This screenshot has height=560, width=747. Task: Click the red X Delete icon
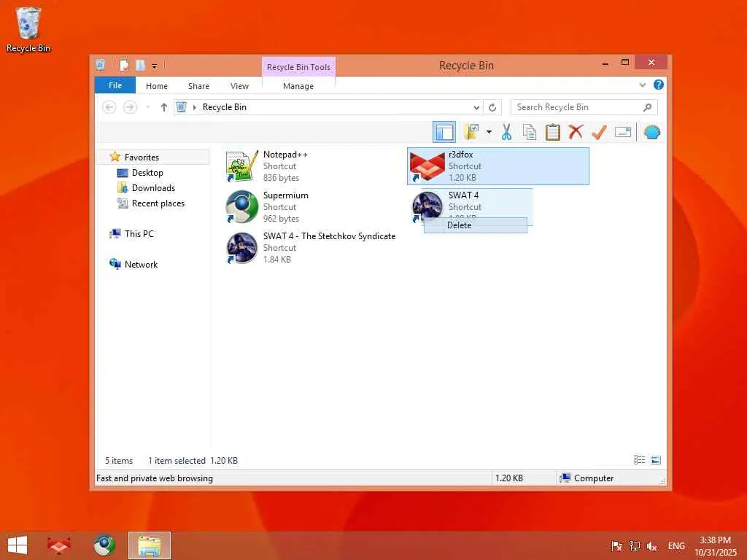click(576, 132)
